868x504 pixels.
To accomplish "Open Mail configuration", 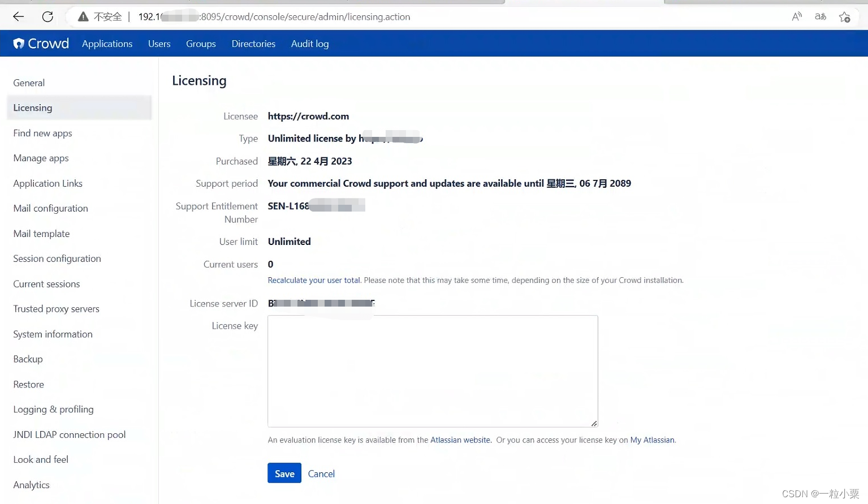I will (x=50, y=208).
